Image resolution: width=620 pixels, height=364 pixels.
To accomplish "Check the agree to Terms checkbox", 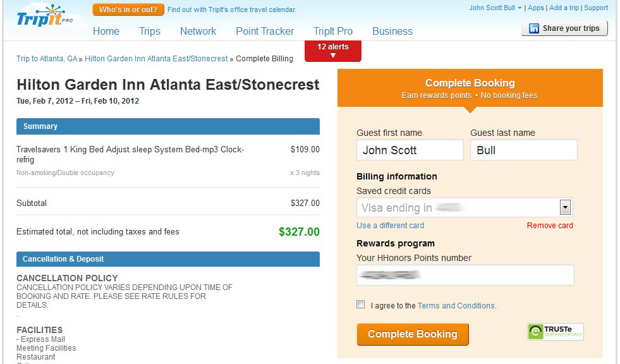I will tap(361, 305).
